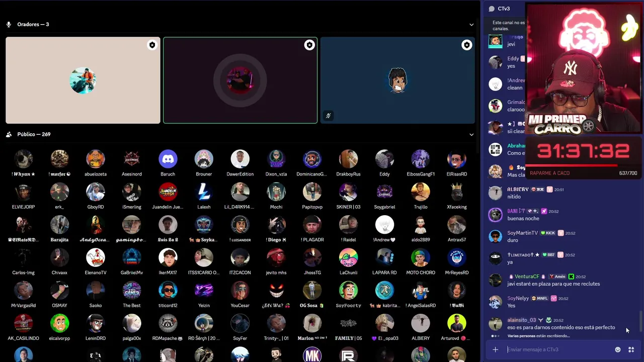Open Yeizin's purple avatar
Image resolution: width=644 pixels, height=362 pixels.
click(x=204, y=290)
